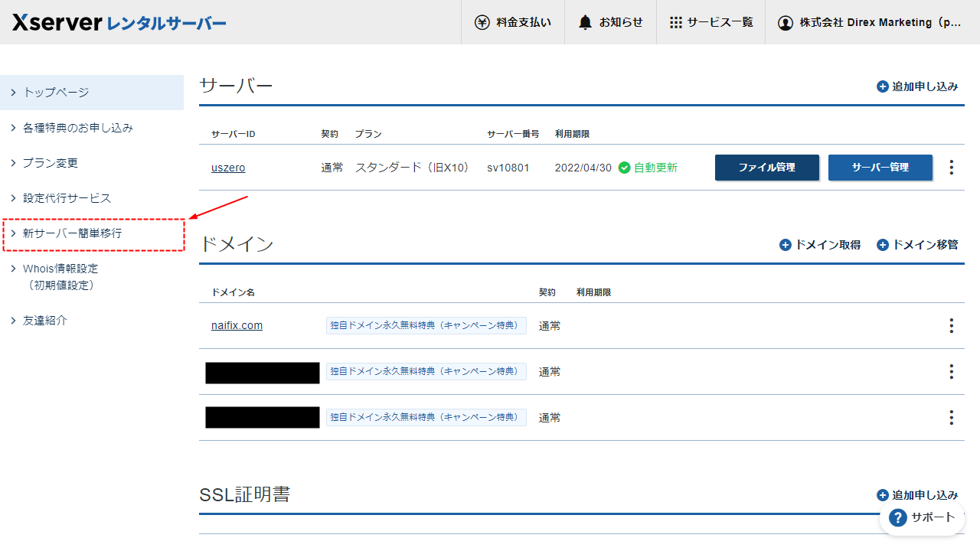Open kebab menu for second domain row
Screen dimensions: 980x551
952,372
